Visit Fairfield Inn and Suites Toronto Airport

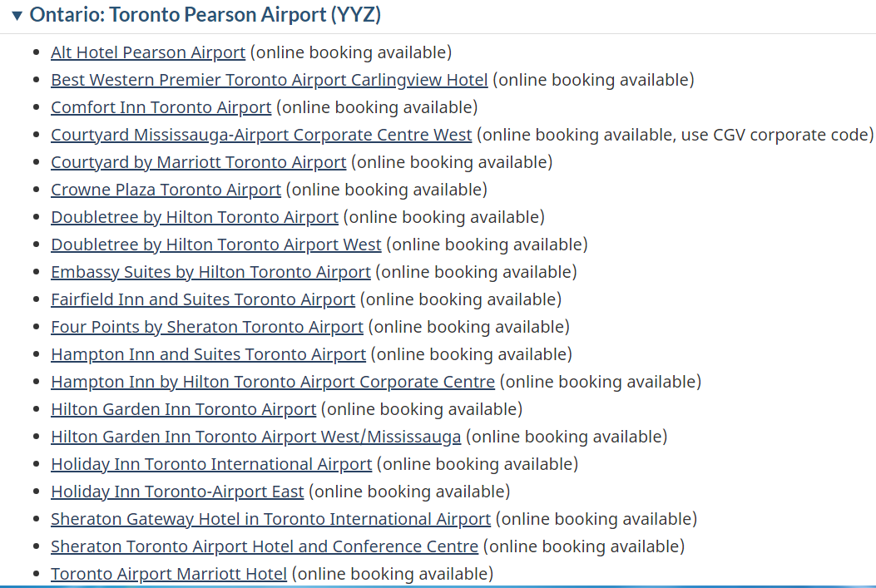(x=203, y=299)
